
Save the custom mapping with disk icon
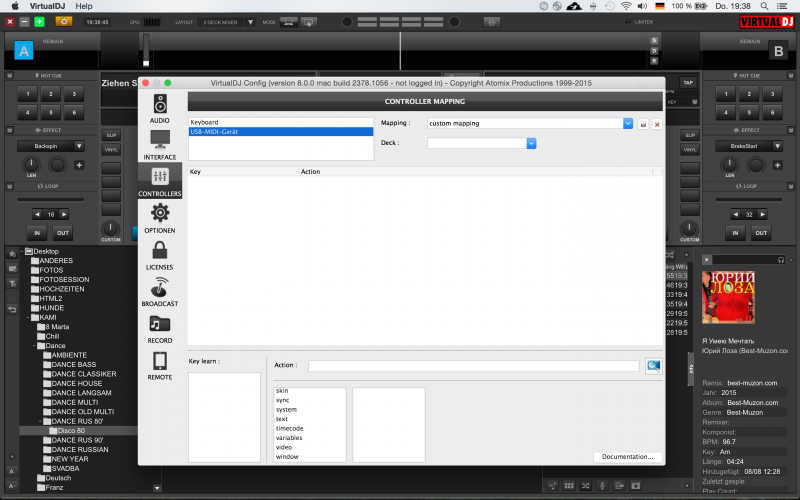(x=643, y=124)
